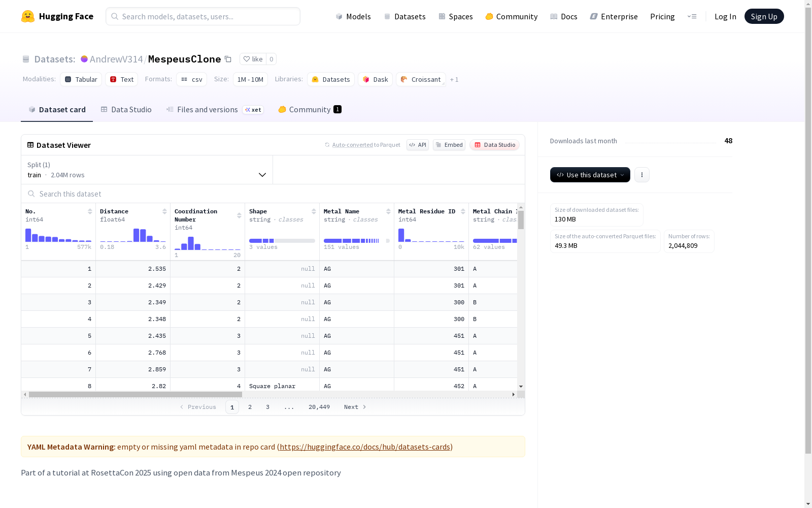812x508 pixels.
Task: Click the Sign Up button
Action: click(764, 16)
